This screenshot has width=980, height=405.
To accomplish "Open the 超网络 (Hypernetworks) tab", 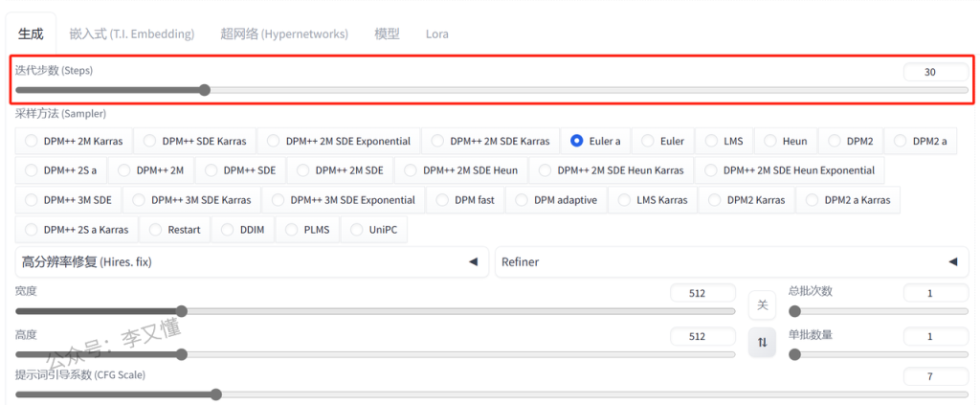I will (284, 34).
